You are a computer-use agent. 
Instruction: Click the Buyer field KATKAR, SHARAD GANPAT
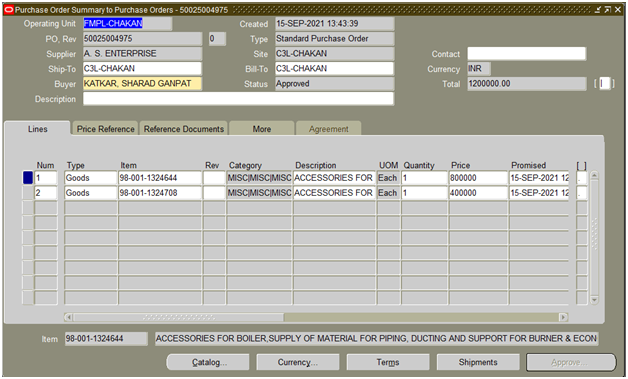142,84
